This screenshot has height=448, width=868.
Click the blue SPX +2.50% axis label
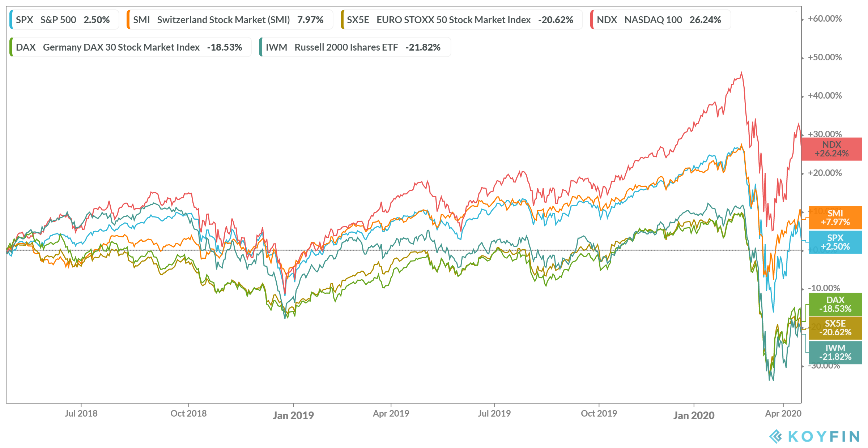point(835,242)
